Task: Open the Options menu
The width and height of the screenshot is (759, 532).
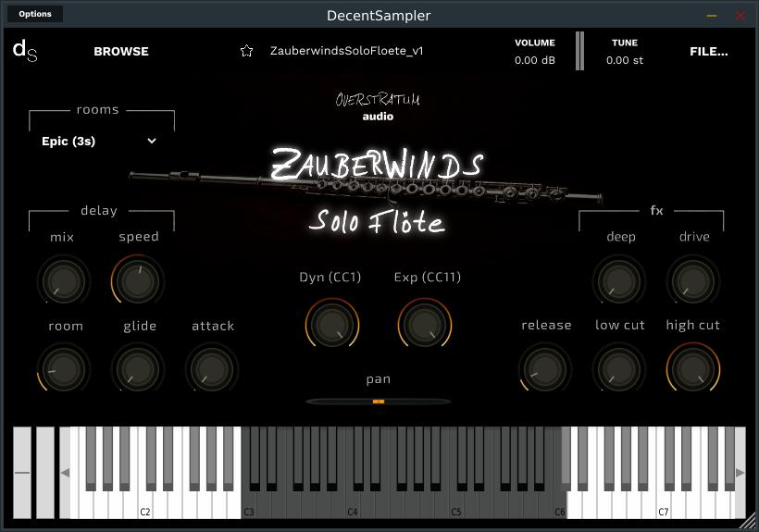Action: pos(35,14)
